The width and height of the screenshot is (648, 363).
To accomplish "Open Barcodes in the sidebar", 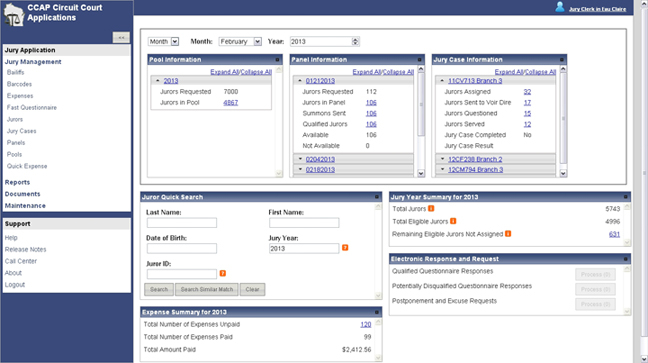I will [x=19, y=84].
